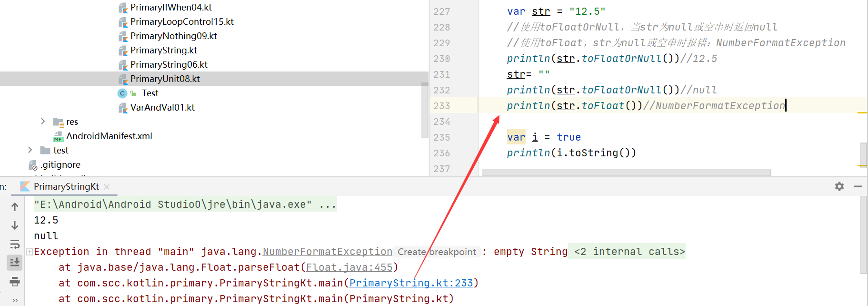
Task: Click Kotlin file icon of PrimaryLoopControl15.kt
Action: (123, 22)
